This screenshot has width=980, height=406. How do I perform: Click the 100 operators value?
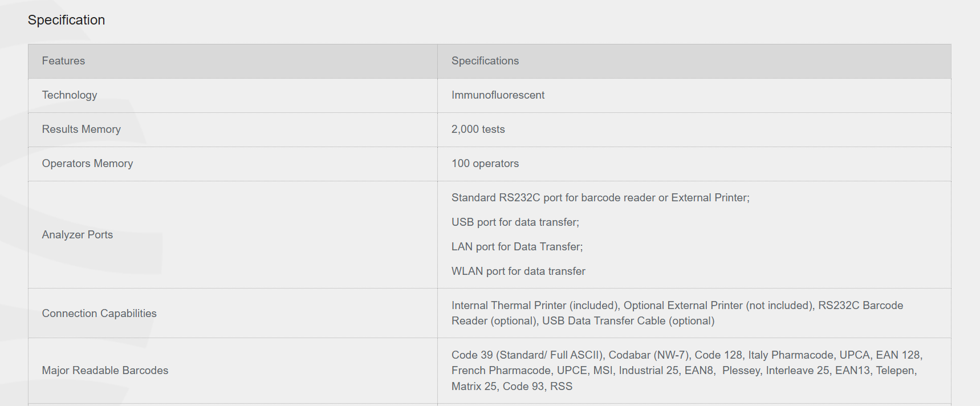tap(485, 164)
